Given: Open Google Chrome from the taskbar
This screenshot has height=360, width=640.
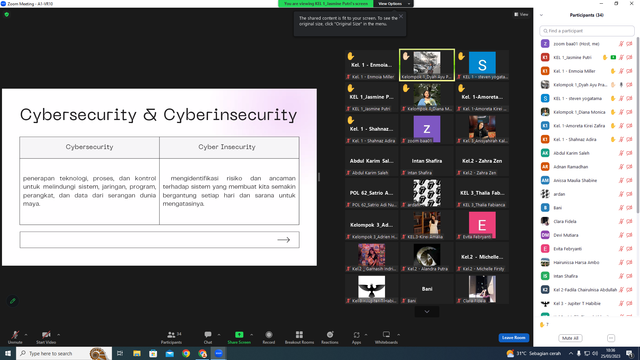Looking at the screenshot, I should [x=186, y=353].
